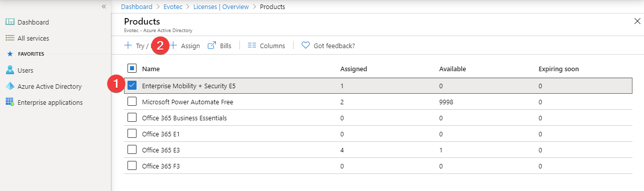
Task: Collapse the left sidebar with the double chevron
Action: 104,7
